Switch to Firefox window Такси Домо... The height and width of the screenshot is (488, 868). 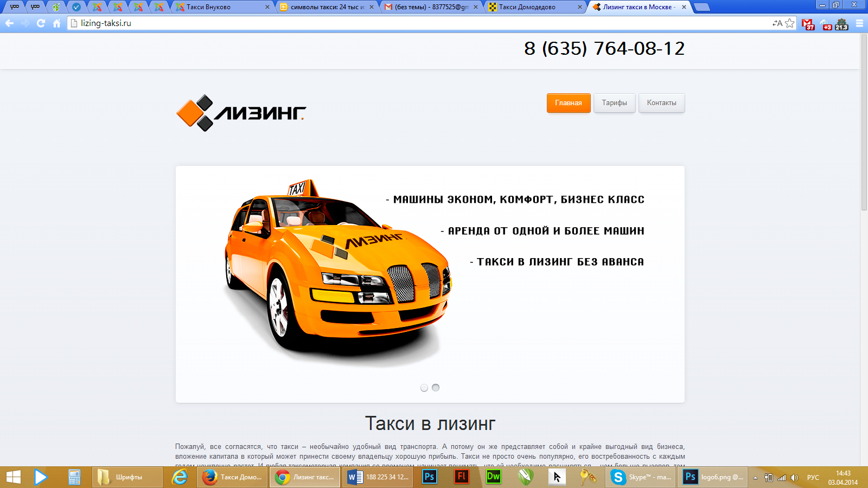(x=232, y=477)
